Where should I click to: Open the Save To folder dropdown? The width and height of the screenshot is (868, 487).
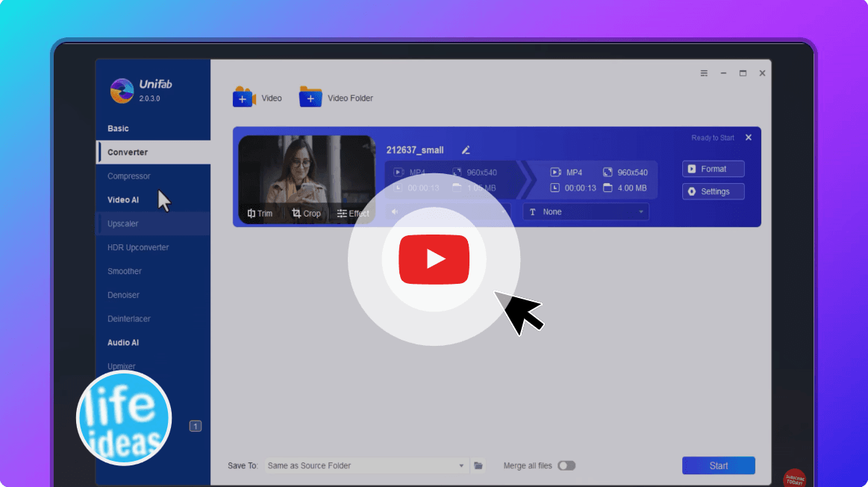coord(366,465)
